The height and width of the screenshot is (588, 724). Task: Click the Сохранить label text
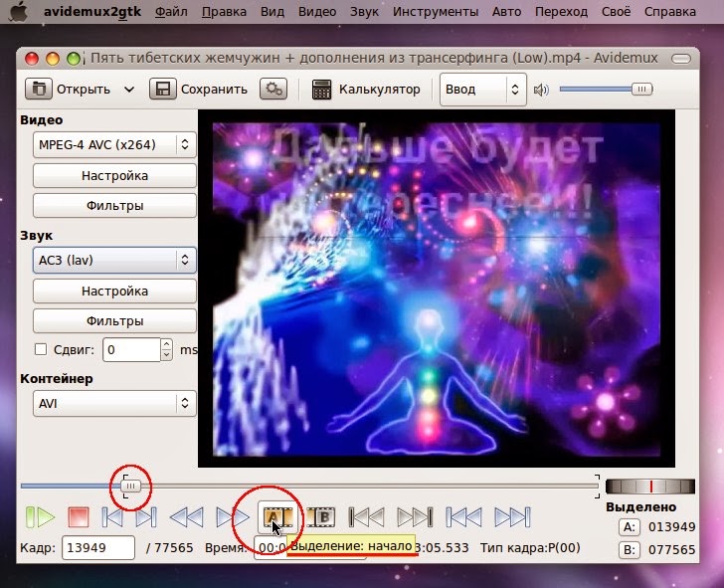214,90
